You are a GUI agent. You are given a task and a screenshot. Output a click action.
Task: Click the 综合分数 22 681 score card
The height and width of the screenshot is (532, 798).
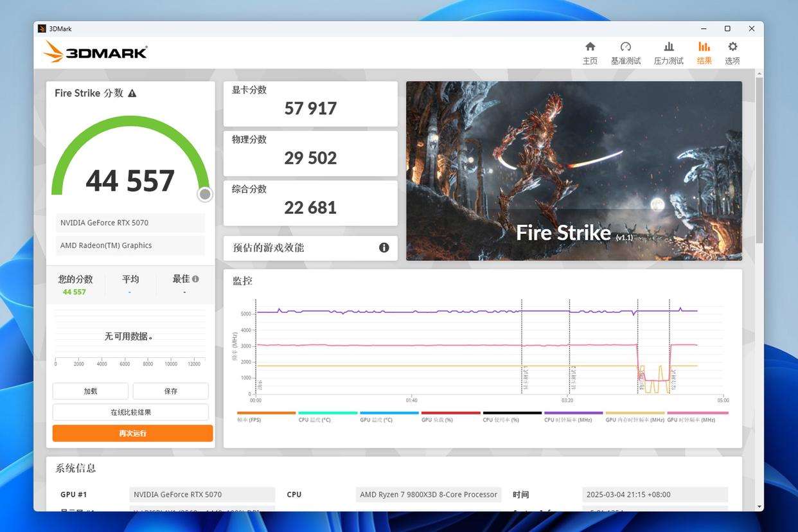click(x=310, y=203)
